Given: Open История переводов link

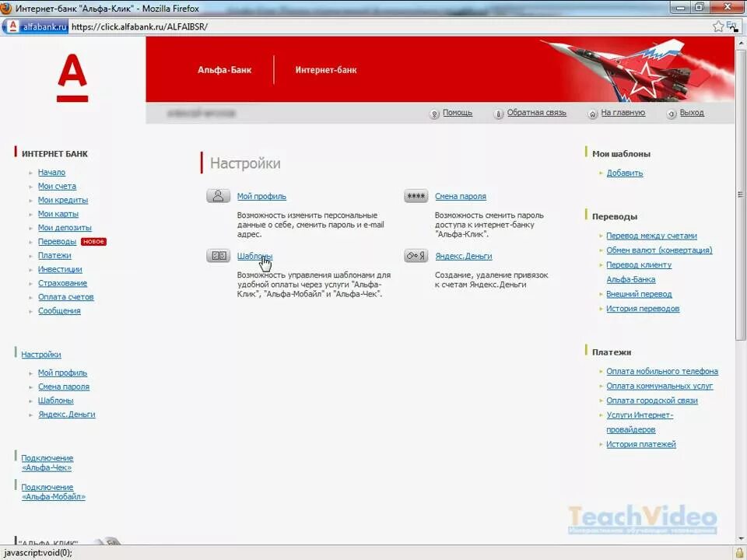Looking at the screenshot, I should pos(643,309).
